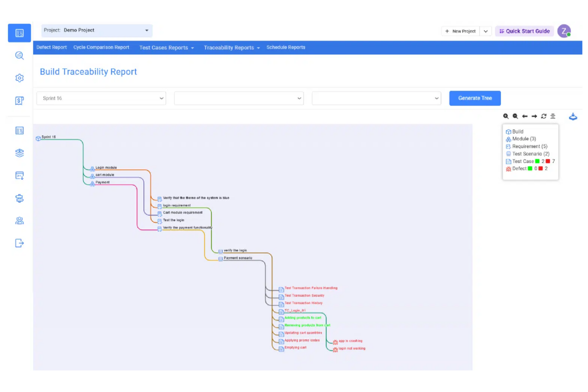Download the traceability report
Screen dimensions: 588x392
click(573, 116)
